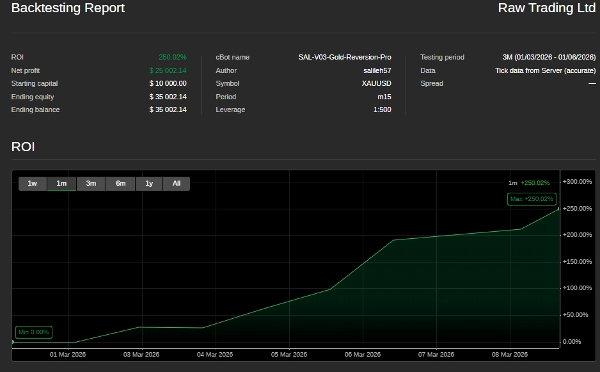Click the Symbol value XAUUSD

click(377, 83)
